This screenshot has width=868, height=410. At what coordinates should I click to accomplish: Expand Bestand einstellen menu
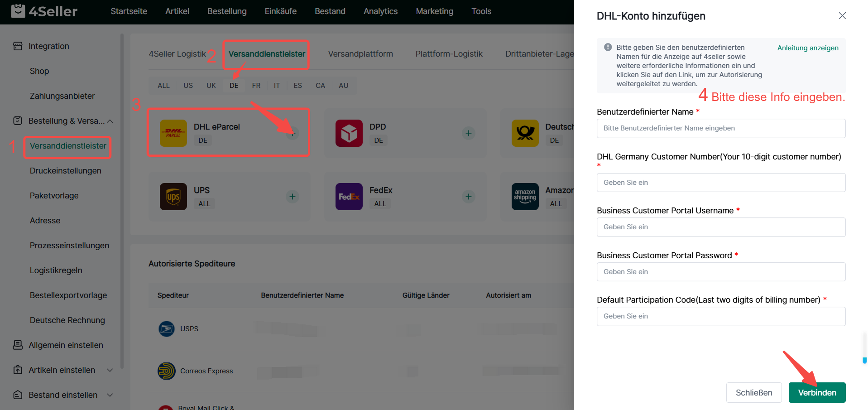[110, 395]
